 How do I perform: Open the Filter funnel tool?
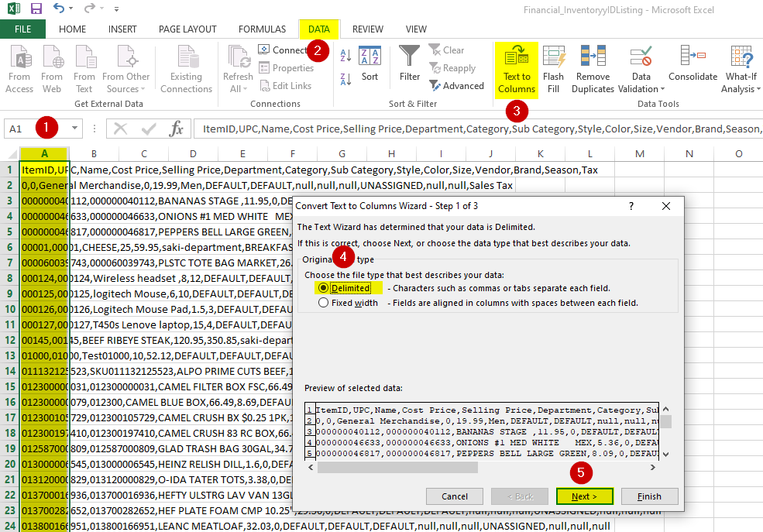410,63
